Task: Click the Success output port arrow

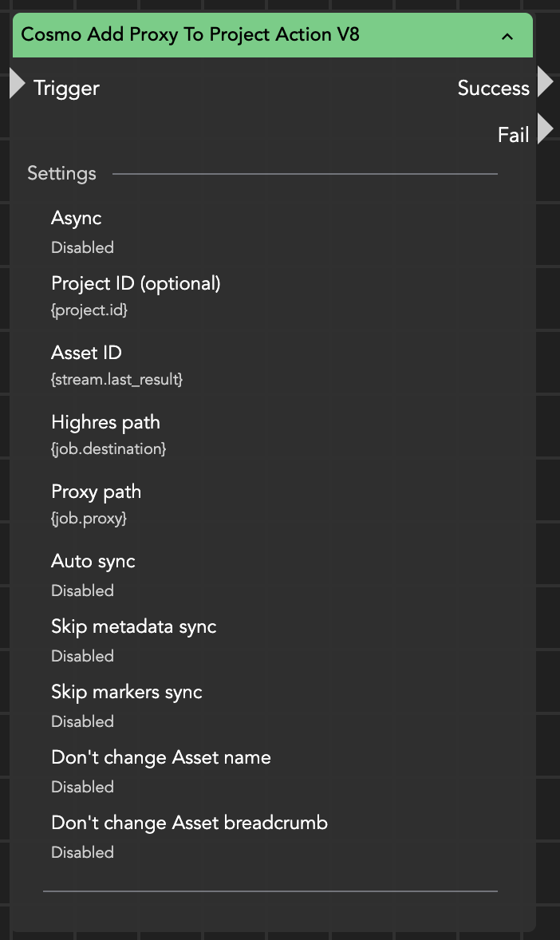Action: 546,82
